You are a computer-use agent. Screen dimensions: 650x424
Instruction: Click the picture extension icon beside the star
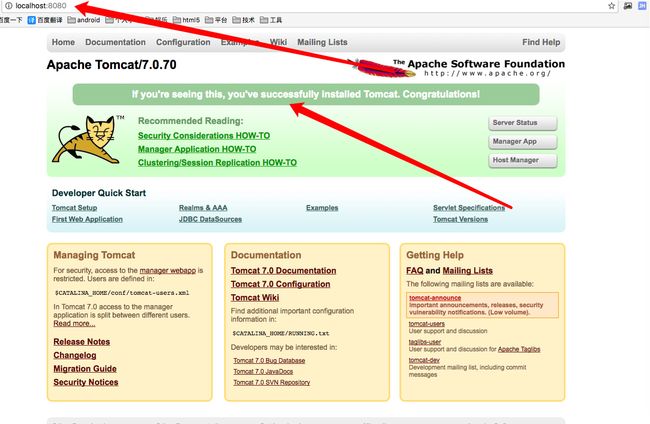(x=628, y=6)
